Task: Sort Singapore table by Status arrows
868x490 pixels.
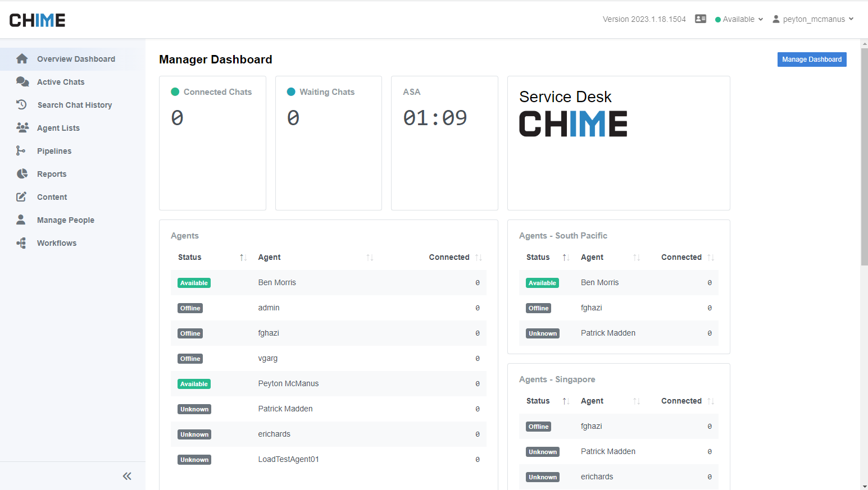Action: [566, 401]
